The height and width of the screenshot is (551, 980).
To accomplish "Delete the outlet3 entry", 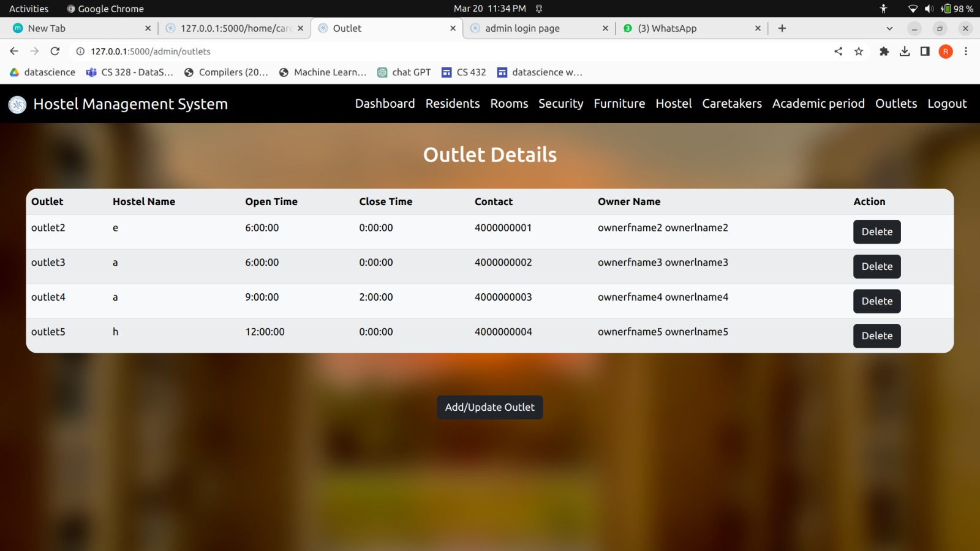I will [876, 266].
